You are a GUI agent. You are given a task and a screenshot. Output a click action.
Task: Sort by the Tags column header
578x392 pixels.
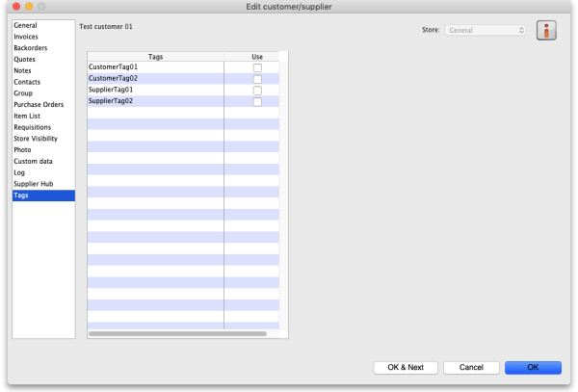click(x=155, y=57)
